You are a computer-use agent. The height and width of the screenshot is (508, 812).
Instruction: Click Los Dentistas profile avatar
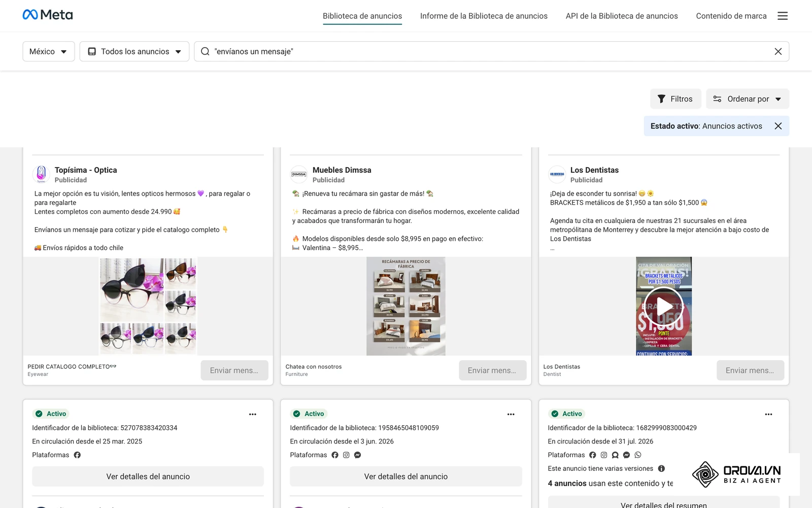click(x=557, y=174)
